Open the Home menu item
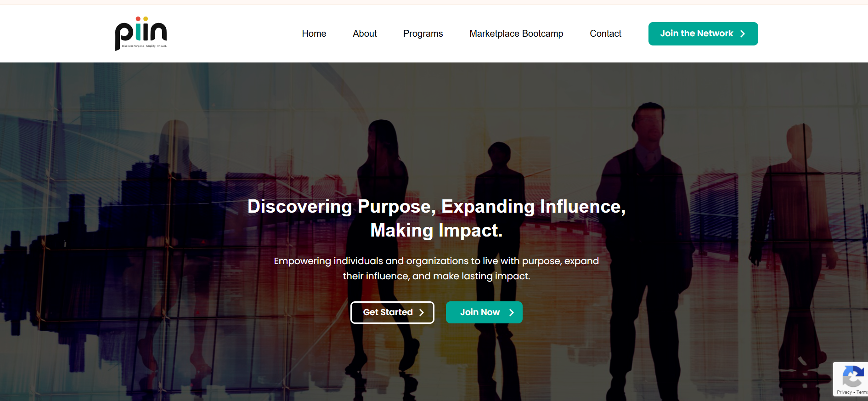Screen dimensions: 868x401 [314, 34]
